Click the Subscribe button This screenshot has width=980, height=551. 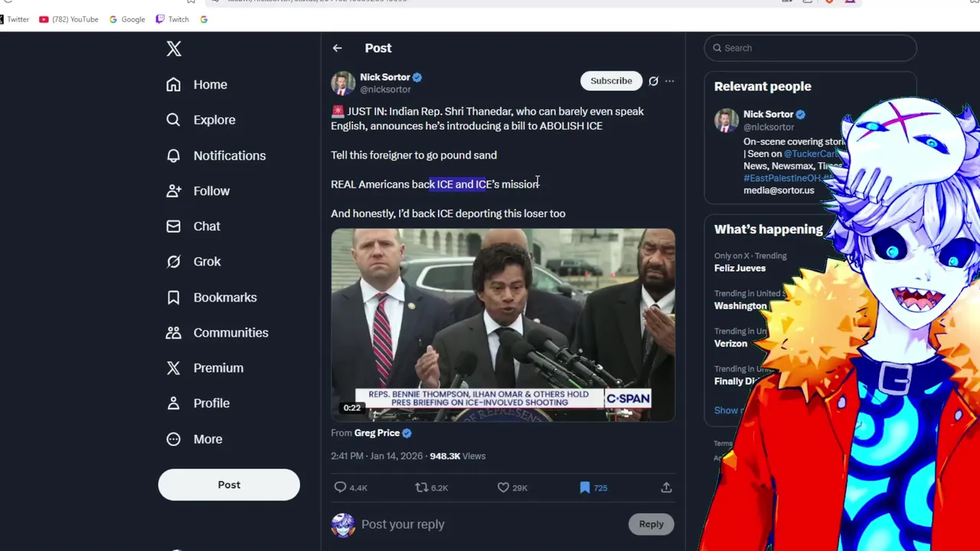coord(611,81)
